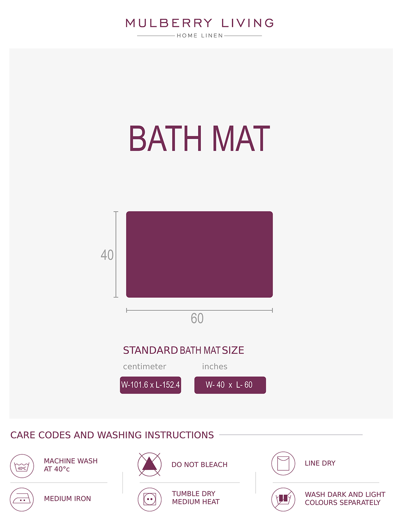The width and height of the screenshot is (399, 532).
Task: Click the TUMBLE DRY MEDIUM HEAT text
Action: click(196, 498)
